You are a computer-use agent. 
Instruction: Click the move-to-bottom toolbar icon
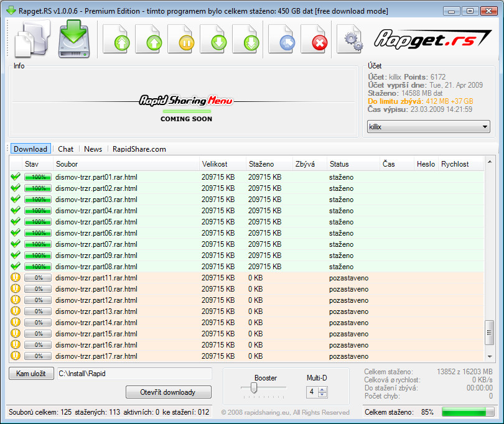(x=246, y=39)
